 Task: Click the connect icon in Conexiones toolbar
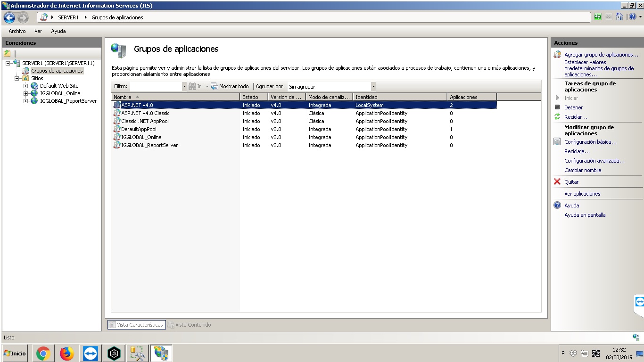(7, 53)
